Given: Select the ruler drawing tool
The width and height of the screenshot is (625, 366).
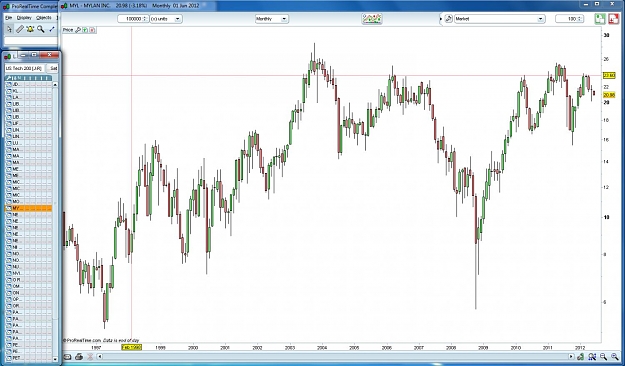Looking at the screenshot, I should pos(20,29).
